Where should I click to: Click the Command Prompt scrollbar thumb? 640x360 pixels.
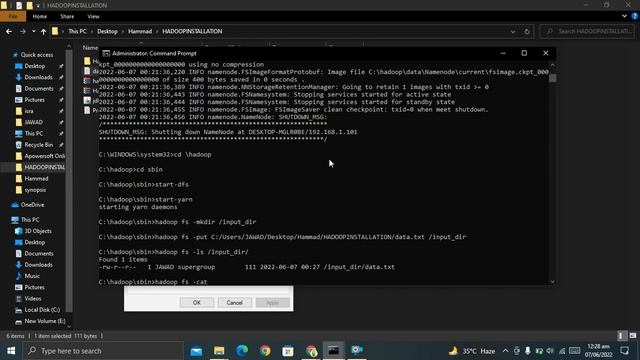[553, 78]
